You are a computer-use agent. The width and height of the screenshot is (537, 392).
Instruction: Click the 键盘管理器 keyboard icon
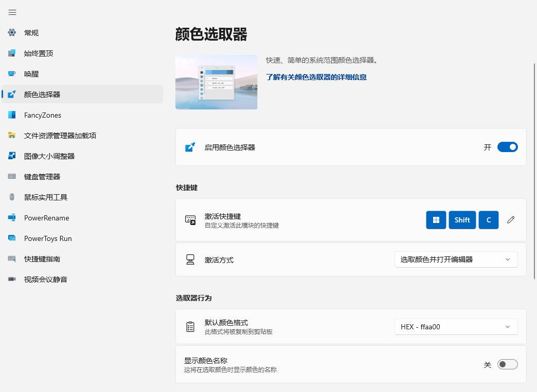tap(12, 177)
